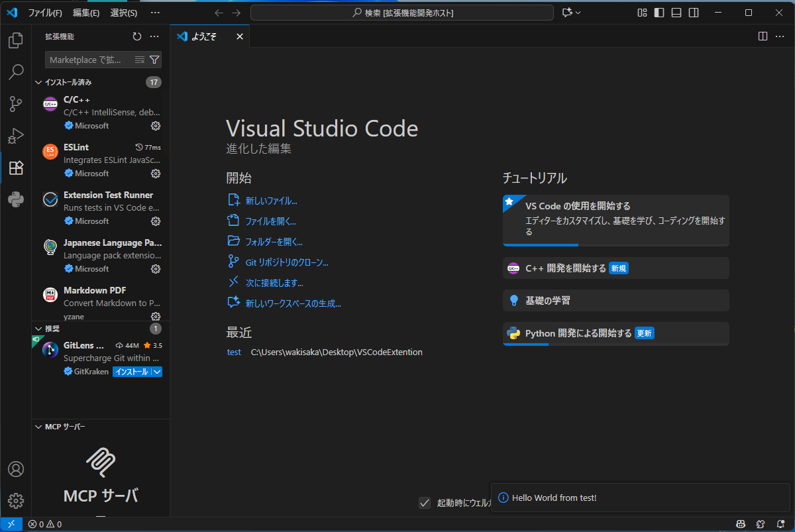Uncheck show welcome page on startup
This screenshot has height=532, width=795.
click(x=425, y=503)
